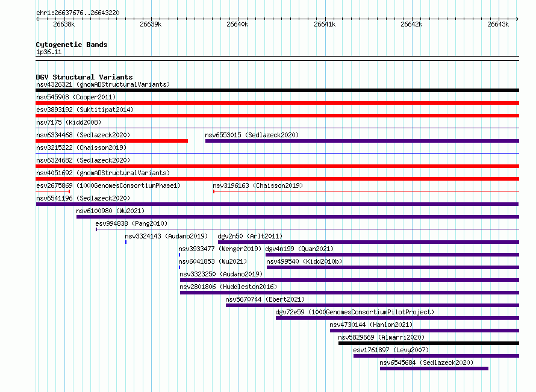The width and height of the screenshot is (536, 392).
Task: Select nsv4051692 (gnomADStructuralVariants) label
Action: click(103, 173)
